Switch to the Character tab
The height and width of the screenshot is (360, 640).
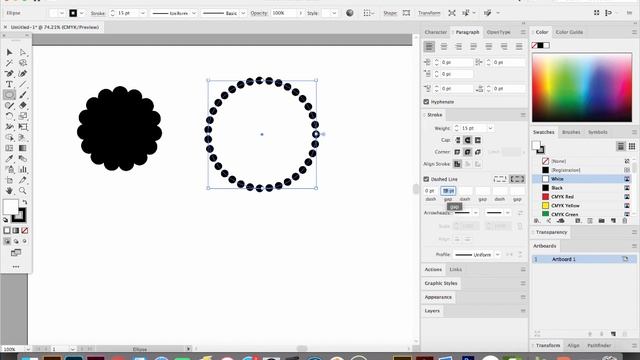point(436,32)
